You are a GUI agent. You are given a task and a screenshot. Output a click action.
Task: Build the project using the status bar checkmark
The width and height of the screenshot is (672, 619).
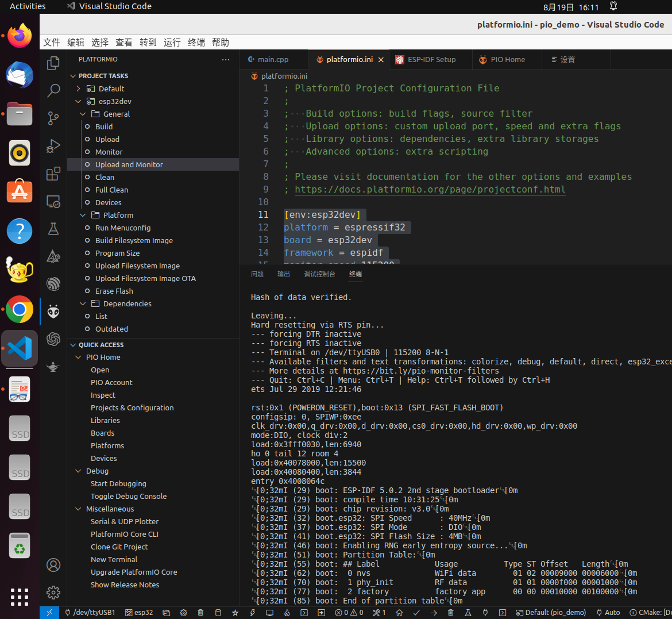(416, 613)
